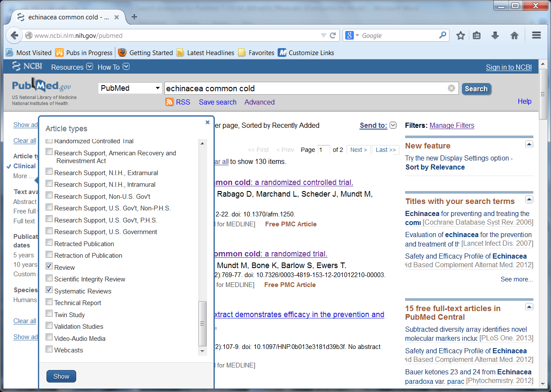Check Research Support, N.I.H., Extramural
This screenshot has width=551, height=392.
(x=50, y=172)
